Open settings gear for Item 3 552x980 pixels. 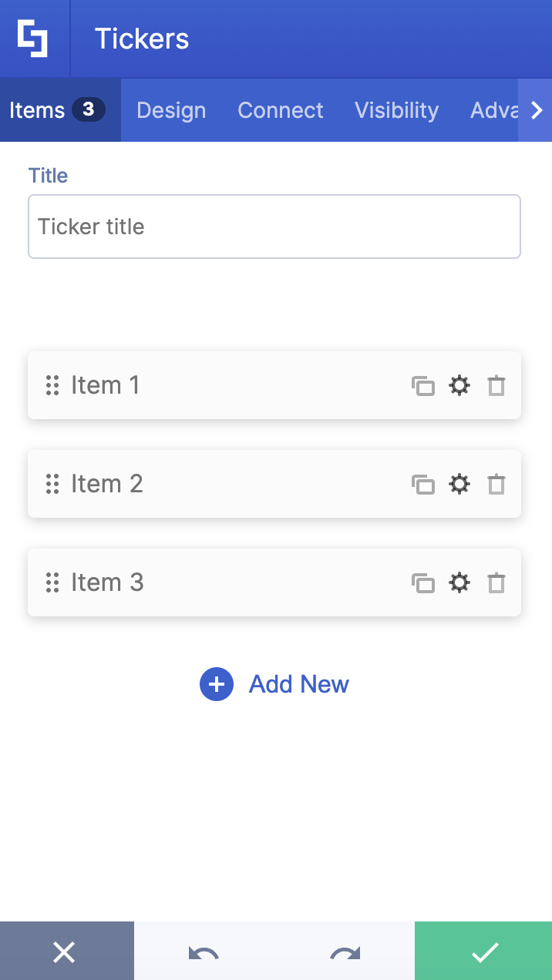[x=459, y=583]
